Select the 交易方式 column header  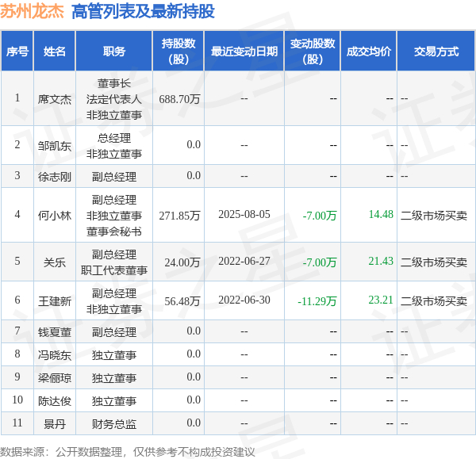pos(436,52)
